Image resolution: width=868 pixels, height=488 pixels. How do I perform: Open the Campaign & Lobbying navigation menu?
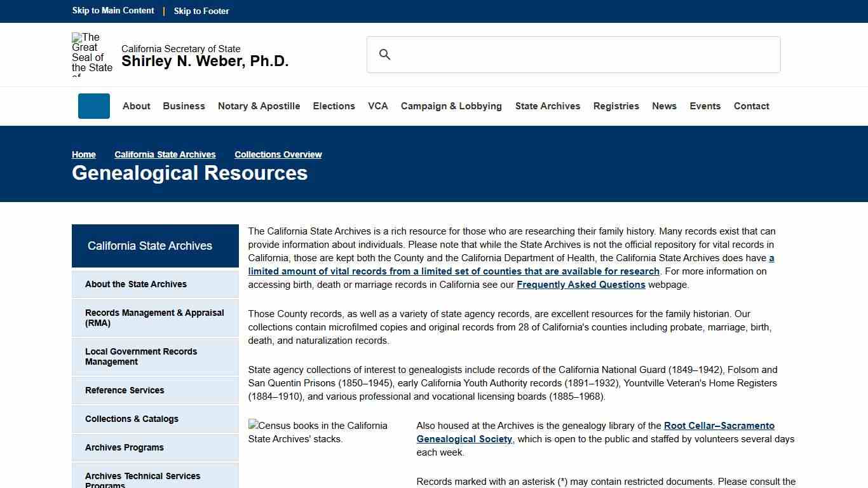451,106
